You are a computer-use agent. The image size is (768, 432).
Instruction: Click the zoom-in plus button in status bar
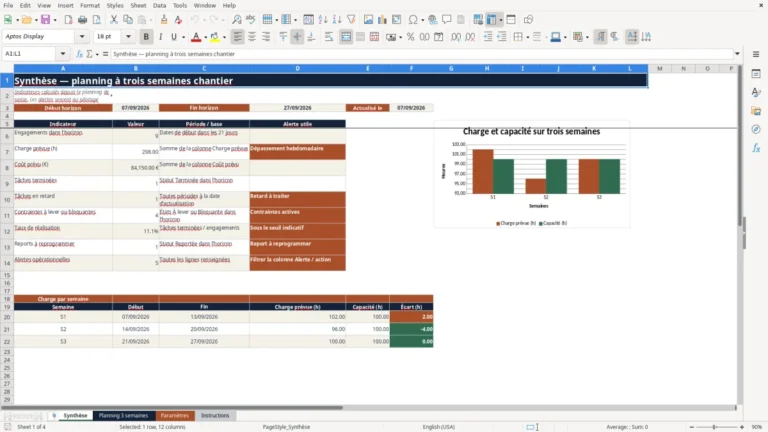point(742,427)
